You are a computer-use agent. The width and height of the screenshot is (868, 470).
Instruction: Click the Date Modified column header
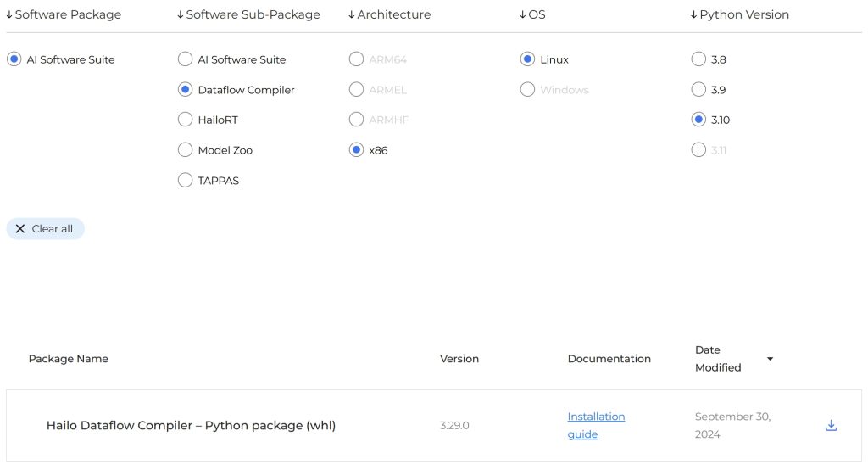coord(718,359)
